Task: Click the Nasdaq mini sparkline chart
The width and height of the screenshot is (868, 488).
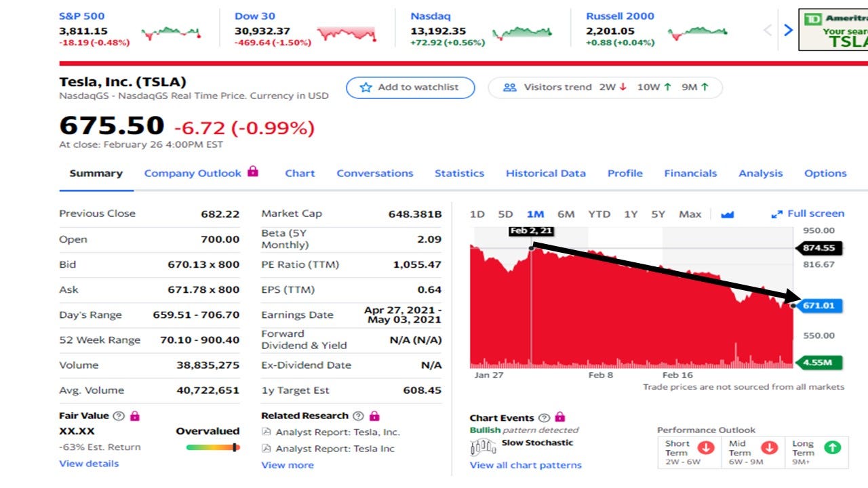Action: 522,33
